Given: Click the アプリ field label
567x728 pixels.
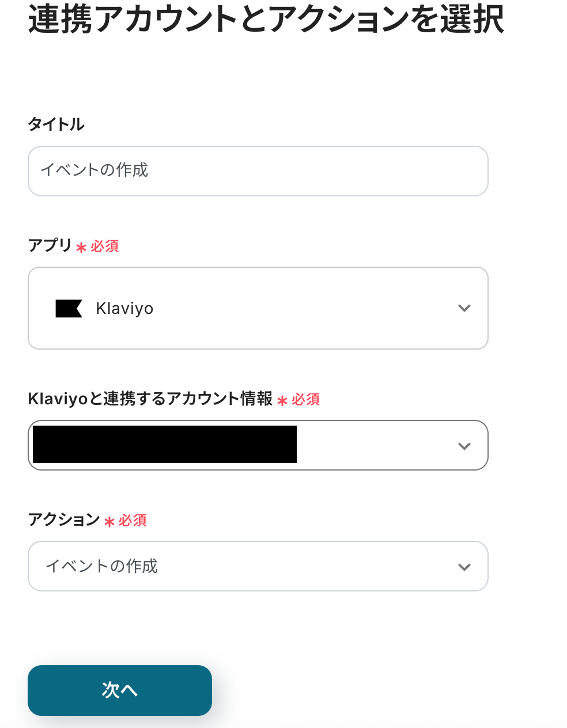Looking at the screenshot, I should pyautogui.click(x=50, y=245).
